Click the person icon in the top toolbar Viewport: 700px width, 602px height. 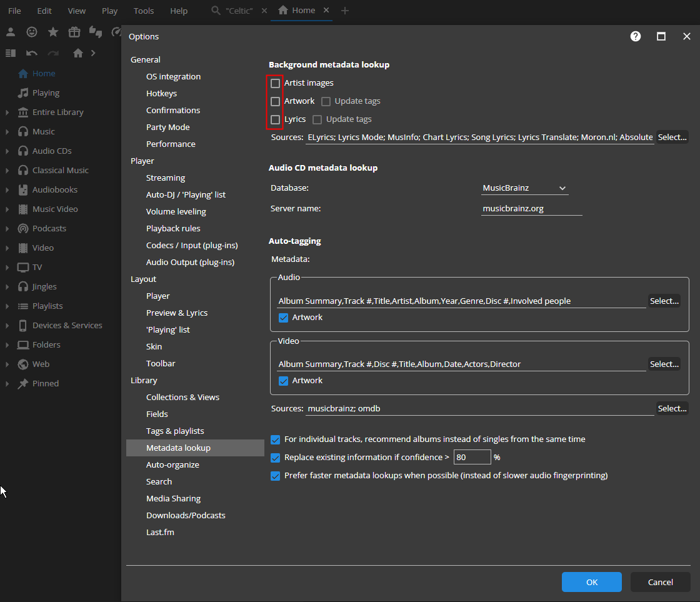11,32
